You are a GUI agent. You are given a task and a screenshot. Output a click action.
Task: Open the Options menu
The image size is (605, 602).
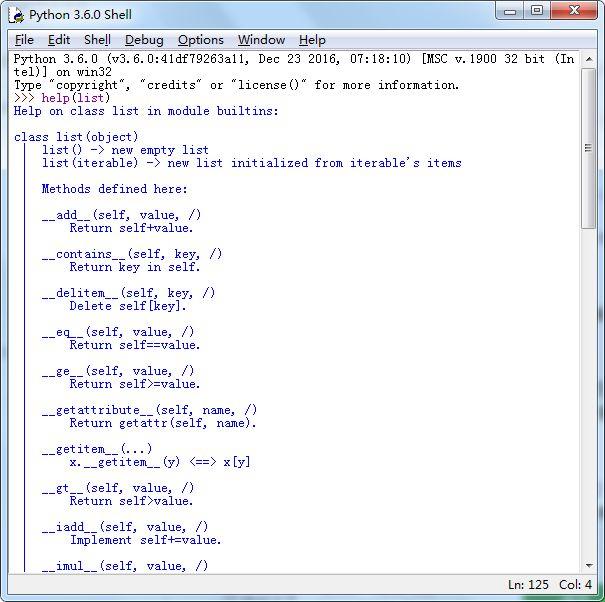point(201,40)
